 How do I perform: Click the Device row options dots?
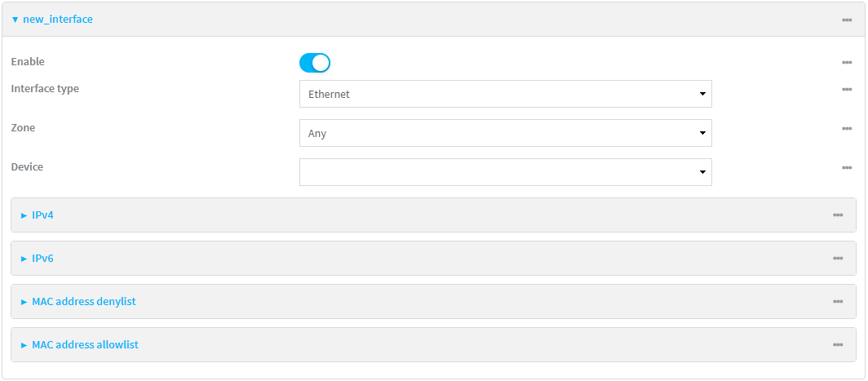click(847, 168)
